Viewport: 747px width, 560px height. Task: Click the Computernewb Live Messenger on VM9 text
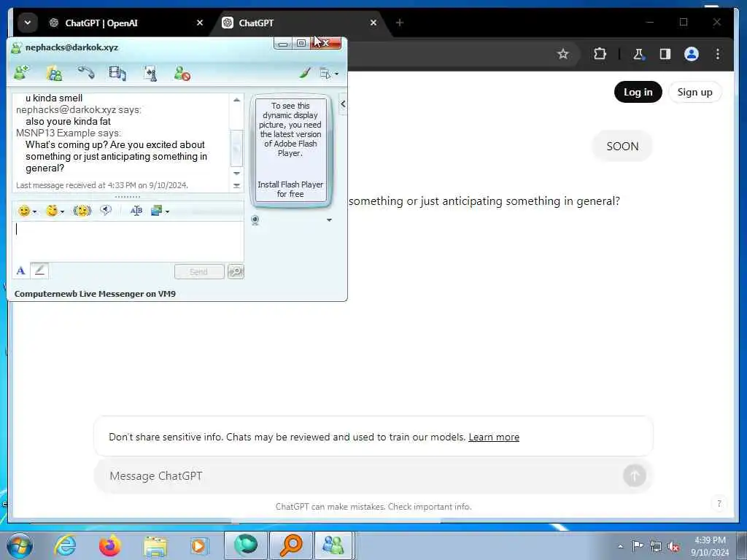pyautogui.click(x=96, y=294)
